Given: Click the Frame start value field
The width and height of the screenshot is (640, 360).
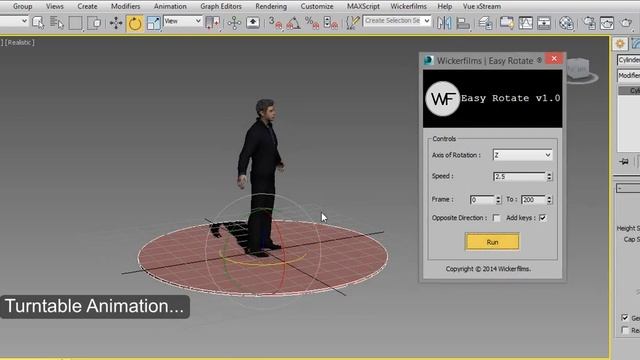Looking at the screenshot, I should click(482, 200).
